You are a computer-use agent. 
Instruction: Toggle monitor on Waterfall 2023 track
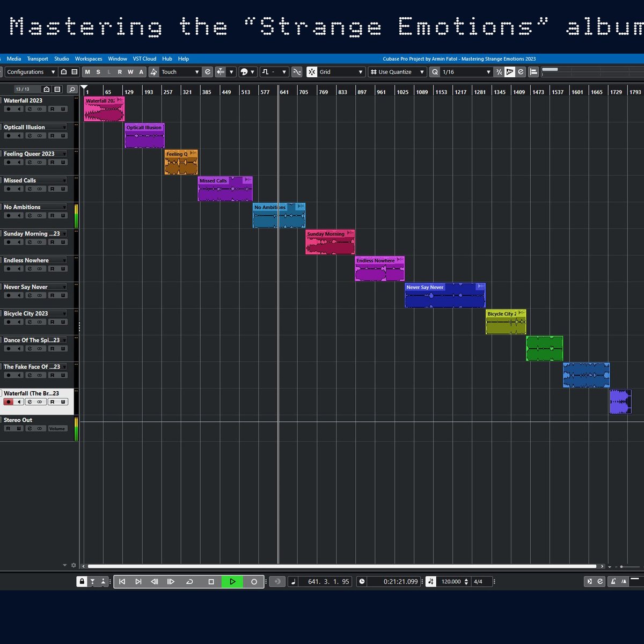pyautogui.click(x=19, y=109)
